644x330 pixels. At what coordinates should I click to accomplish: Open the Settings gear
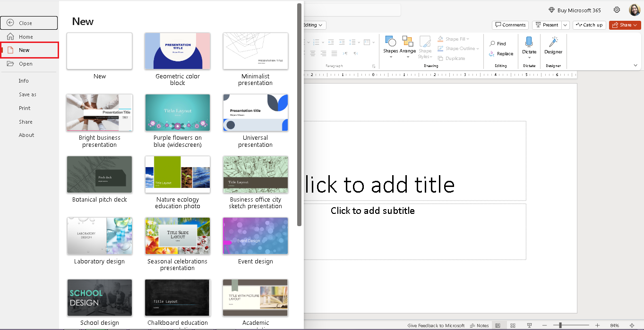(x=617, y=9)
